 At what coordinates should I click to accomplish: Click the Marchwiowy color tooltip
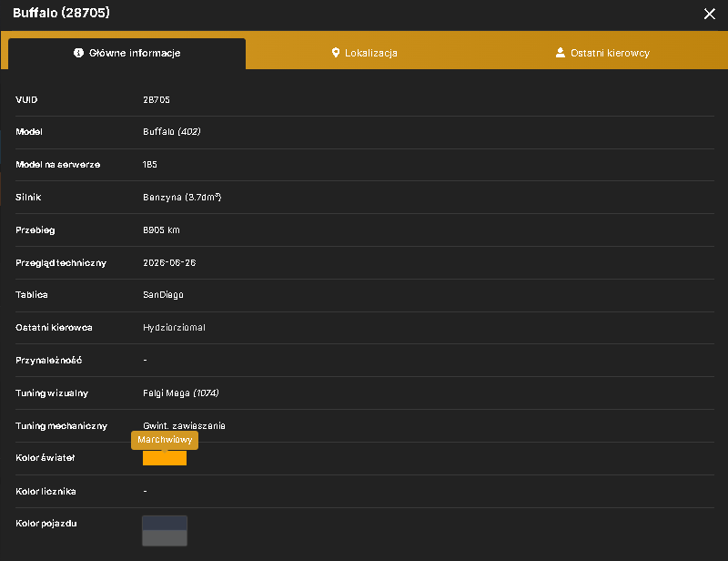165,440
